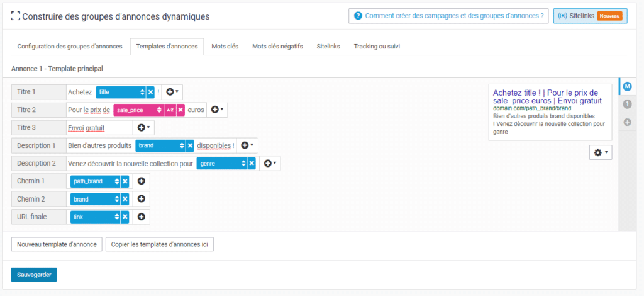Viewport: 644px width, 296px height.
Task: Click the Sitelinks Nouveau button
Action: click(590, 16)
